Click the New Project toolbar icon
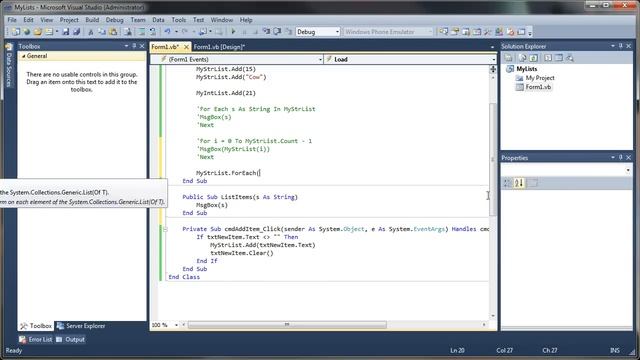The height and width of the screenshot is (360, 640). [16, 31]
